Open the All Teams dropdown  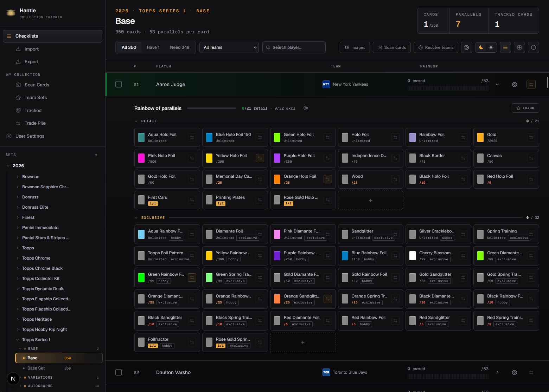[229, 47]
